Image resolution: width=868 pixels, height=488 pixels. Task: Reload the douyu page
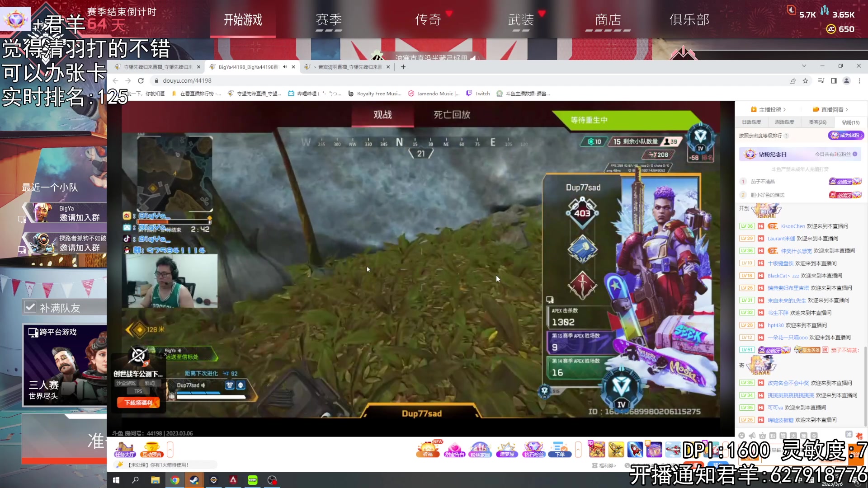141,80
